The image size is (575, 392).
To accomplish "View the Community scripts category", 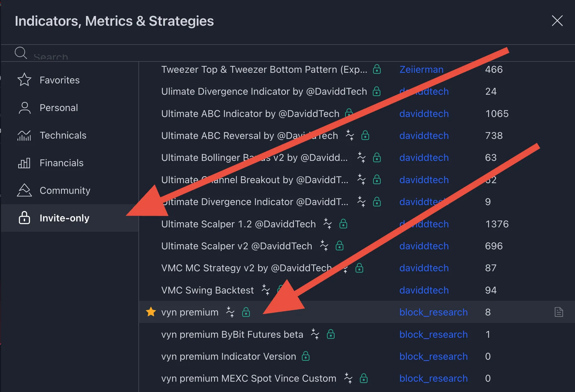I will [65, 190].
